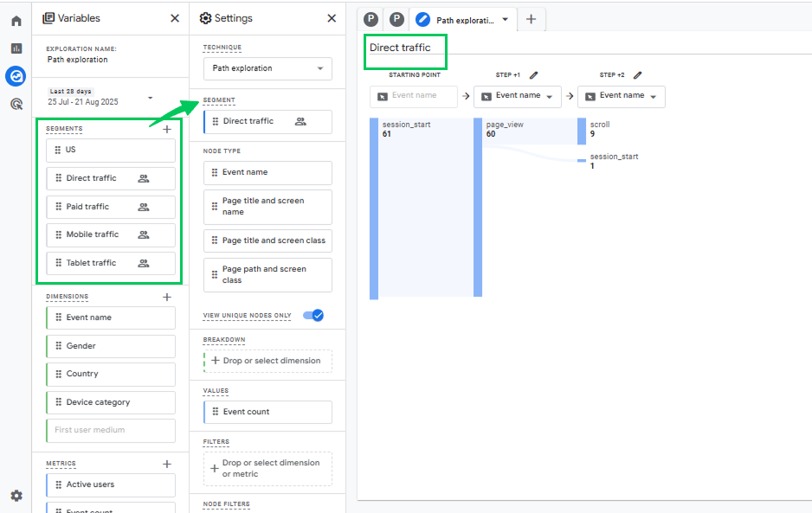Image resolution: width=812 pixels, height=513 pixels.
Task: Click session_start node in step 2
Action: click(582, 160)
